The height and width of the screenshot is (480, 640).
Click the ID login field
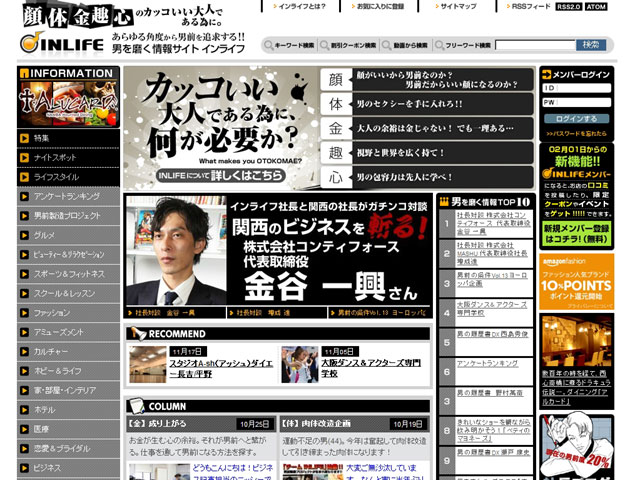576,88
